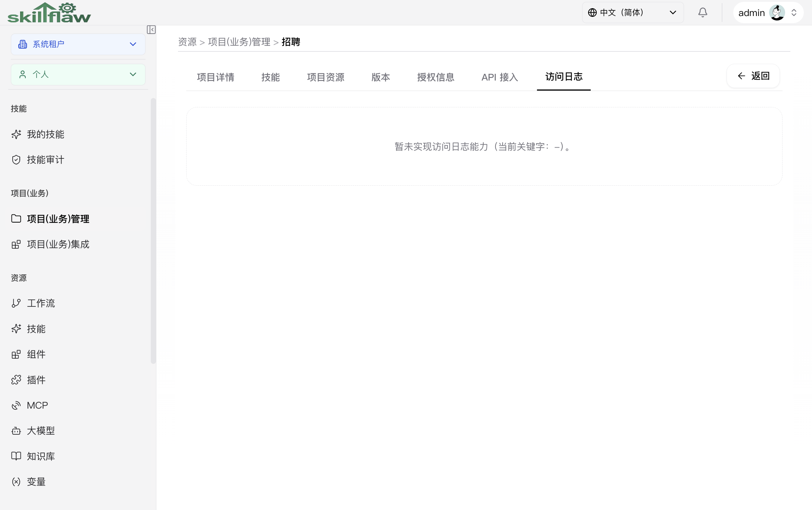
Task: Click the 技能审计 shield icon
Action: coord(16,160)
